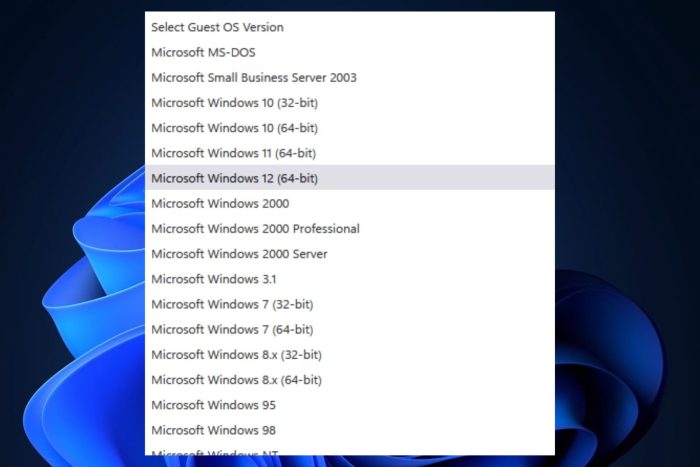
Task: Choose Microsoft Windows 3.1 option
Action: 350,279
